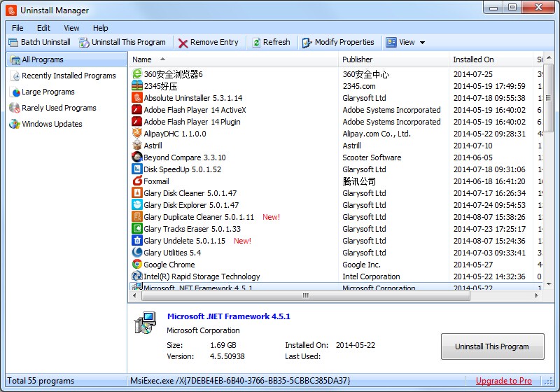Open the Help menu
560x392 pixels.
pyautogui.click(x=101, y=28)
